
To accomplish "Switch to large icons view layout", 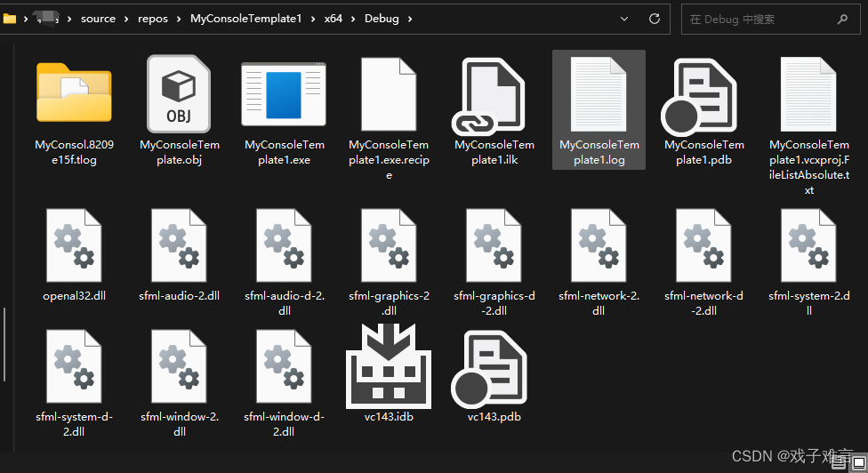I will (x=858, y=463).
